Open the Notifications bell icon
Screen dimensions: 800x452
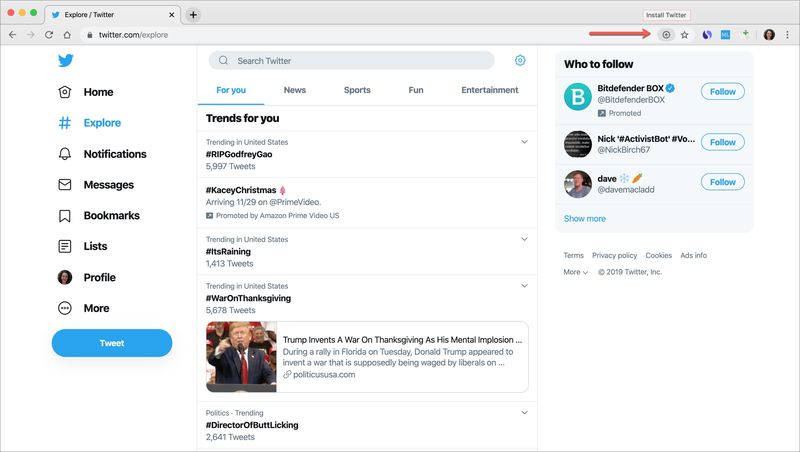pos(65,154)
